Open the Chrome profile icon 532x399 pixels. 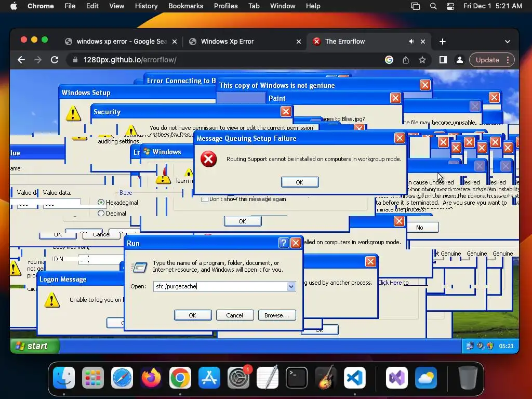[460, 60]
